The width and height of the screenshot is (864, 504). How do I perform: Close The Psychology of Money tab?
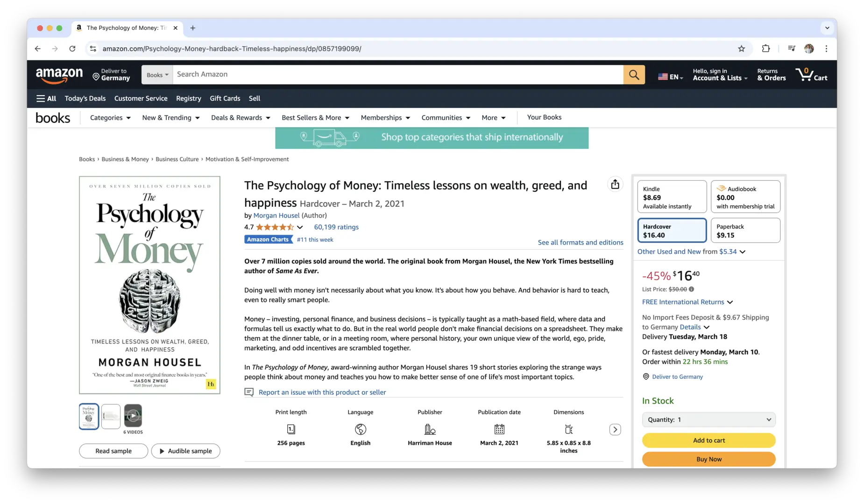(175, 28)
